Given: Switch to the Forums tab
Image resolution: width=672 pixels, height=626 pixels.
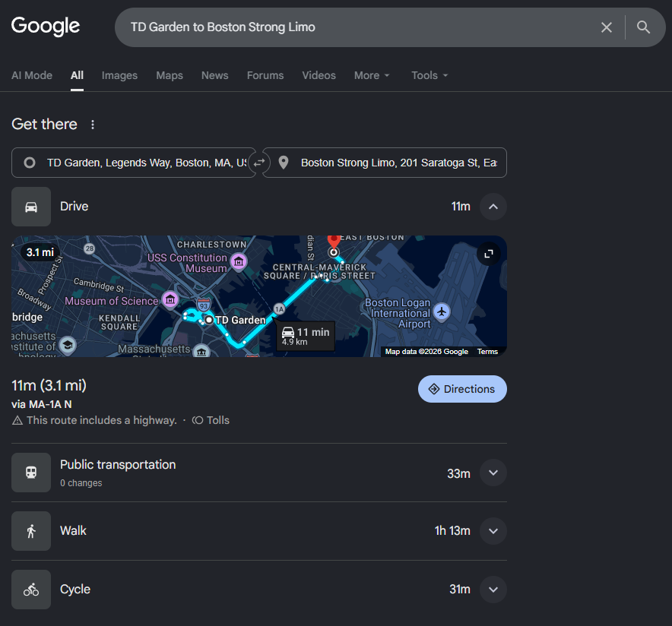Looking at the screenshot, I should [x=265, y=75].
